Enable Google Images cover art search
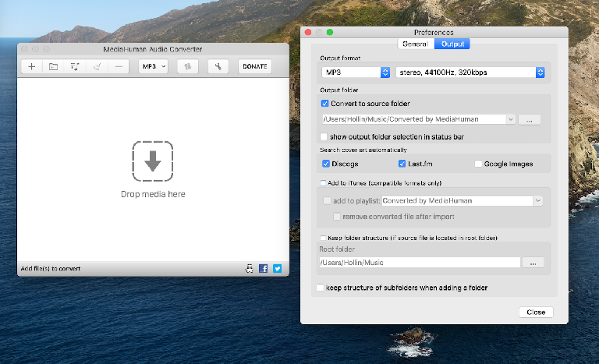599x364 pixels. click(478, 164)
